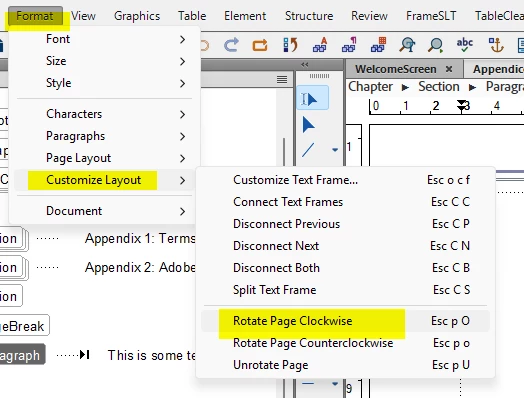The height and width of the screenshot is (398, 524).
Task: Choose Disconnect Both
Action: [346, 268]
